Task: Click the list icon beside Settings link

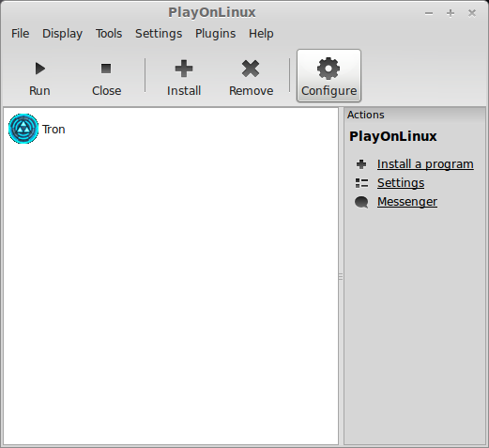Action: click(361, 183)
